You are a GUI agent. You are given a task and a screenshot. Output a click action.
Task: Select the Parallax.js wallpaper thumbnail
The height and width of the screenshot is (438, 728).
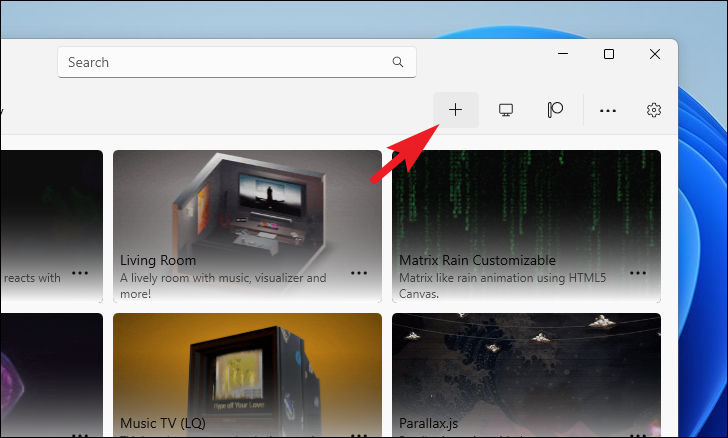[x=526, y=375]
